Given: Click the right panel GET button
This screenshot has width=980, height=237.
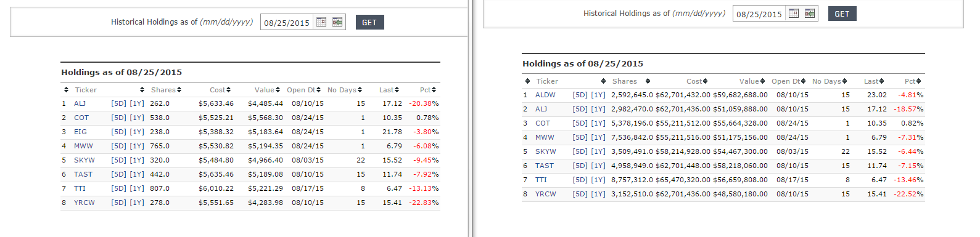Looking at the screenshot, I should (842, 14).
